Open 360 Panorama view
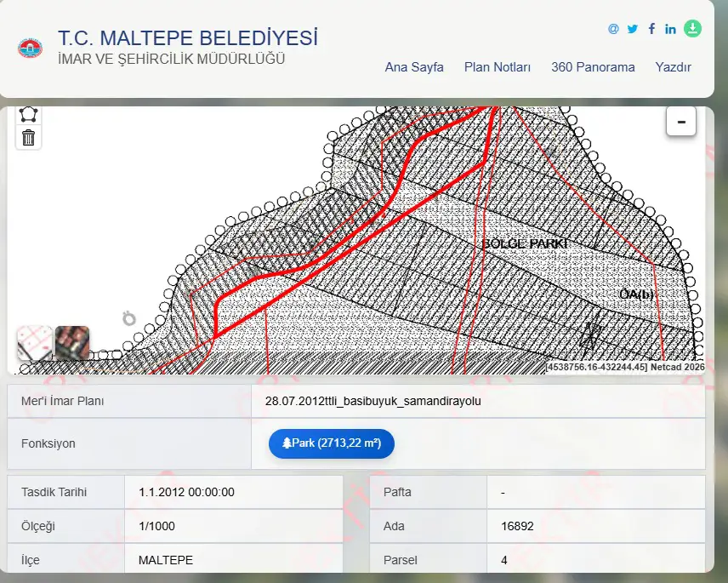 pyautogui.click(x=593, y=67)
